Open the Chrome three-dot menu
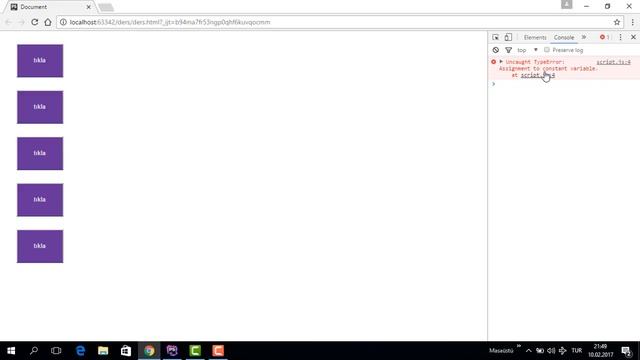 [633, 22]
